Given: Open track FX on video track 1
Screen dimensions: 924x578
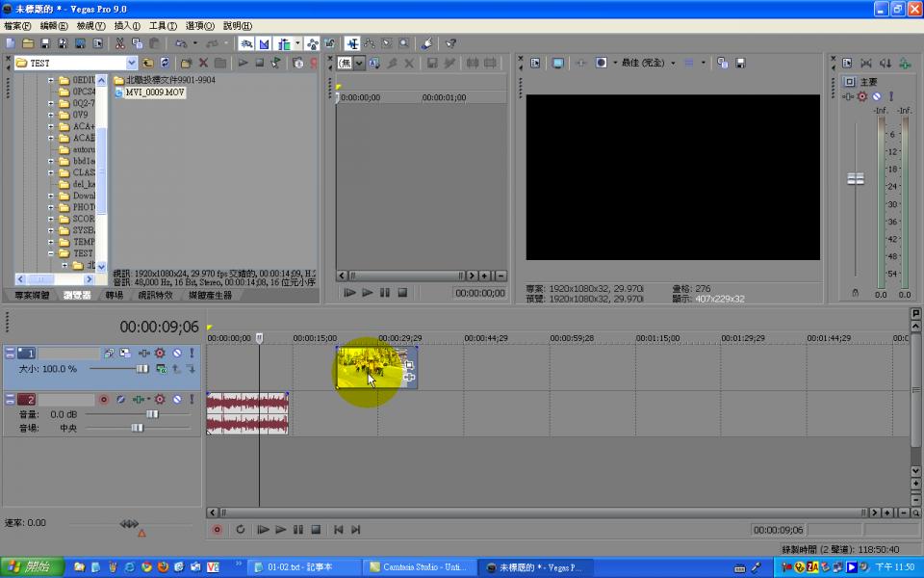Looking at the screenshot, I should click(160, 354).
